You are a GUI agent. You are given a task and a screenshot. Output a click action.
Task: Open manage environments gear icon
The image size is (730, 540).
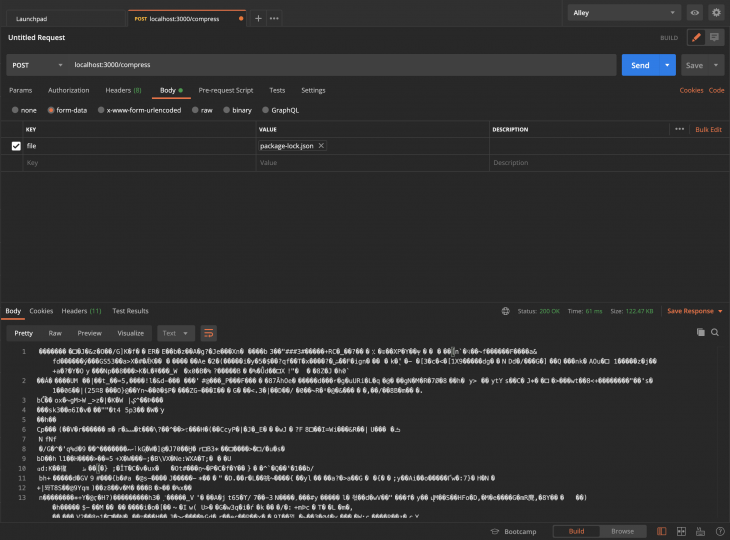716,13
